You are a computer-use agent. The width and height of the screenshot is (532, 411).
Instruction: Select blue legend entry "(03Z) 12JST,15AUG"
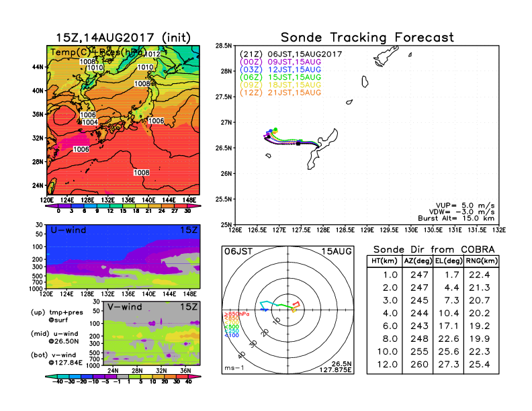pyautogui.click(x=280, y=70)
